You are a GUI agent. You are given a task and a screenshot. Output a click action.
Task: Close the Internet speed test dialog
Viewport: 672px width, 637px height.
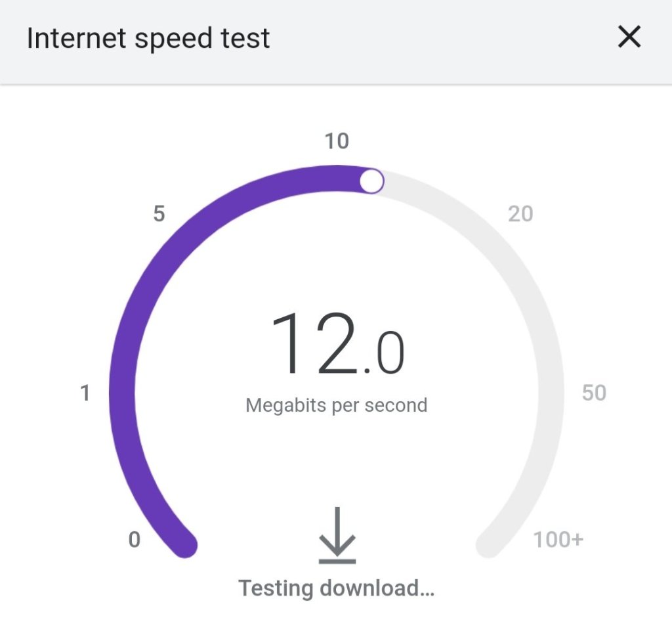[629, 38]
